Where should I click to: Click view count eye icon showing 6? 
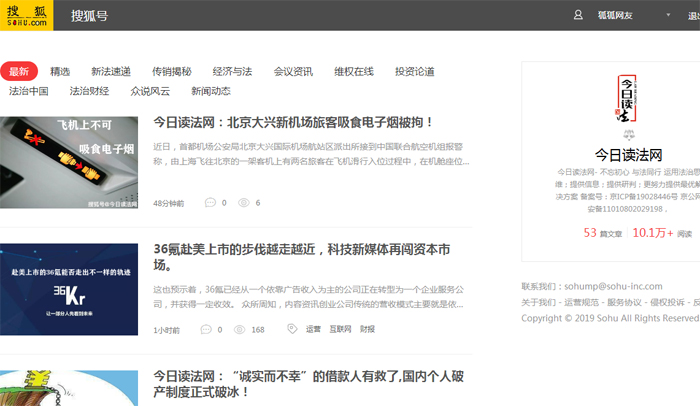pyautogui.click(x=243, y=203)
